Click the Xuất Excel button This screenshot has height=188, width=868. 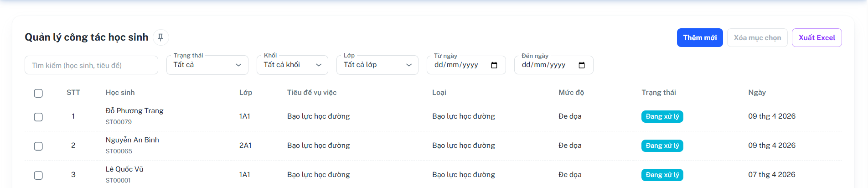click(817, 38)
